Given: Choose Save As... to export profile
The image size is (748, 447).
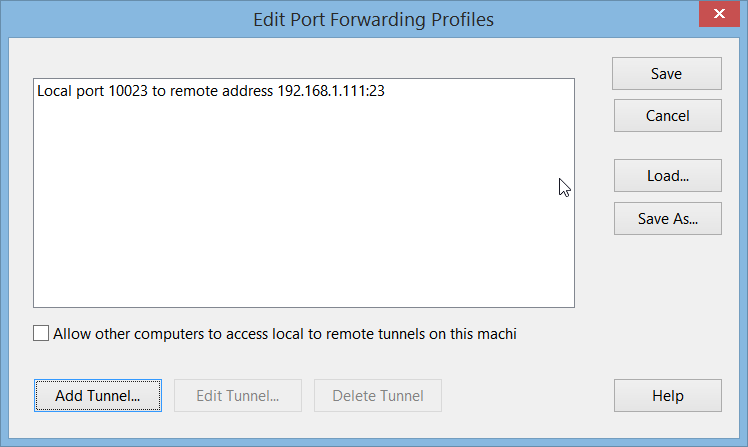Looking at the screenshot, I should tap(667, 218).
